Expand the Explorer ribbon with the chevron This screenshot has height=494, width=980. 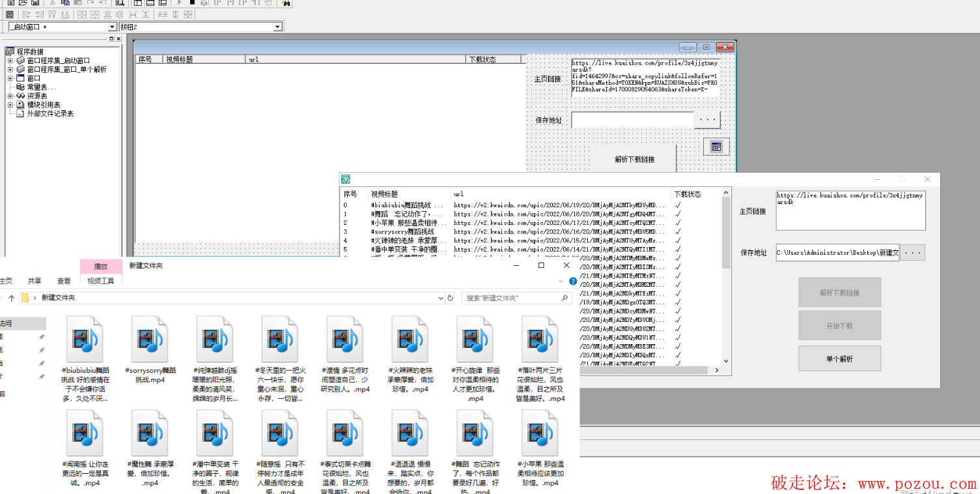(x=562, y=282)
